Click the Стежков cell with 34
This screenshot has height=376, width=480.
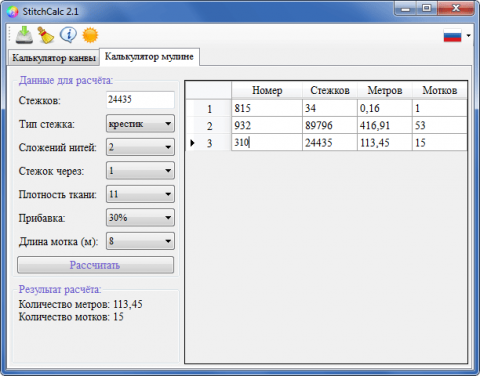coord(330,108)
